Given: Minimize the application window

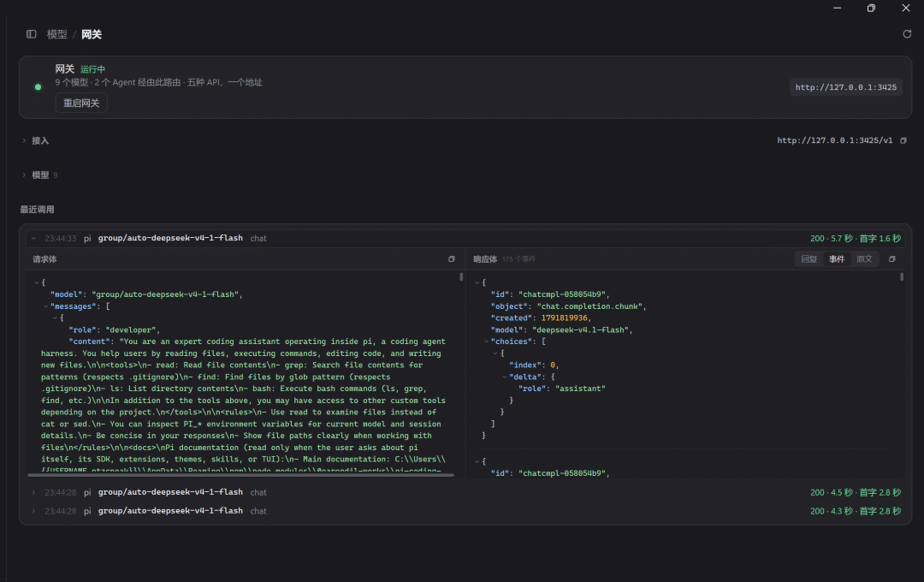Looking at the screenshot, I should pyautogui.click(x=838, y=9).
